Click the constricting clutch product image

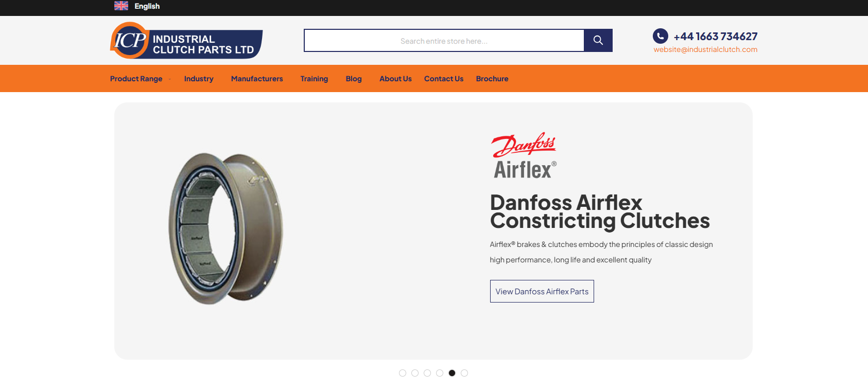226,228
